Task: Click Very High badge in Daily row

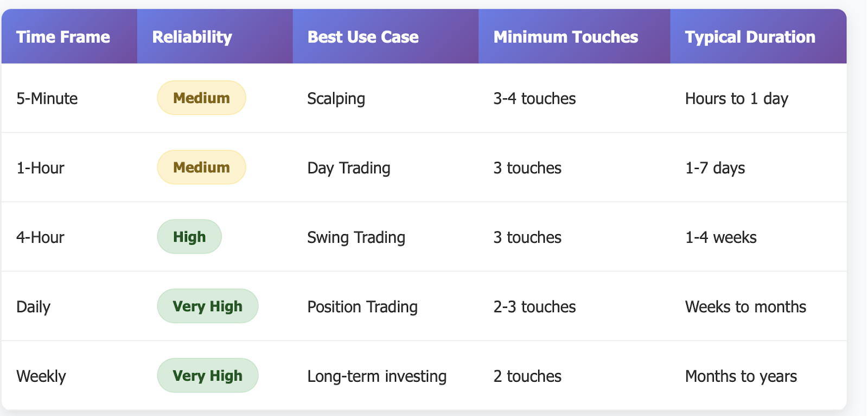Action: point(208,306)
